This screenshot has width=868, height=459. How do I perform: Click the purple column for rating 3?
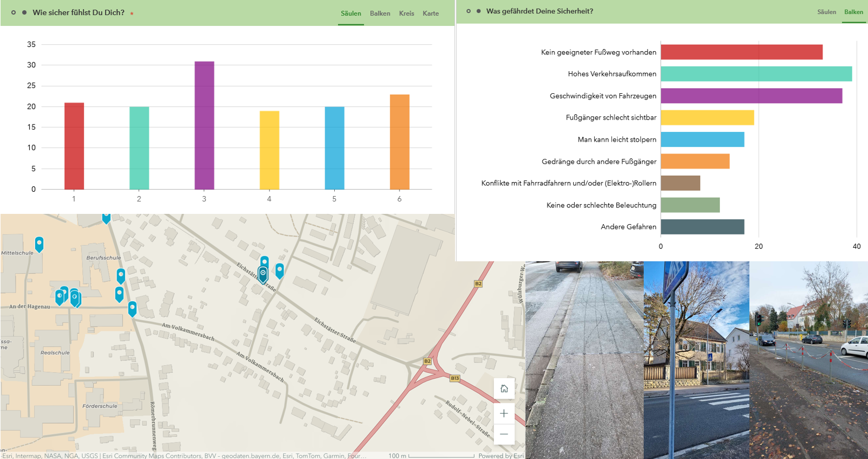[204, 126]
